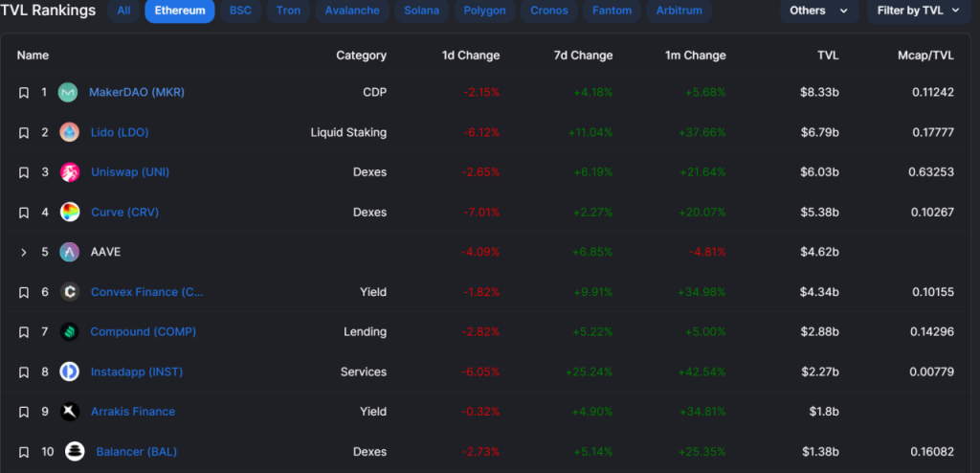Image resolution: width=980 pixels, height=473 pixels.
Task: Click MakerDAO's $8.33b TVL value
Action: tap(819, 93)
